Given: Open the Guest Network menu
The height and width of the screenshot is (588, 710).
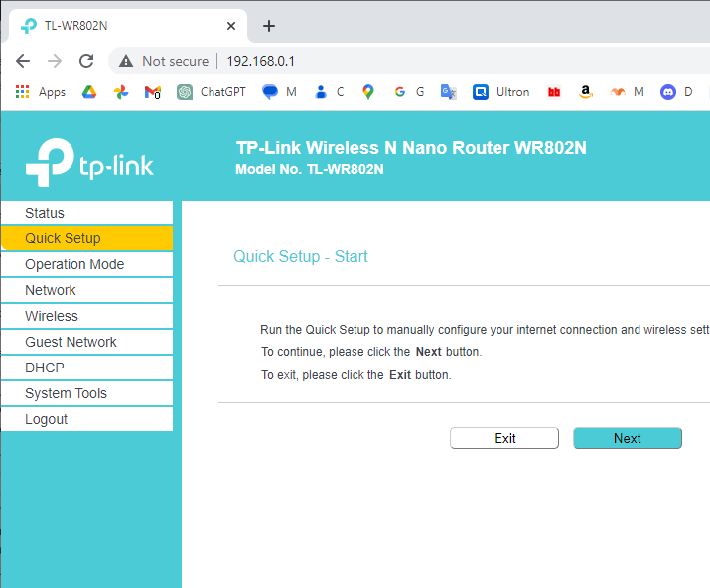Looking at the screenshot, I should pos(87,342).
